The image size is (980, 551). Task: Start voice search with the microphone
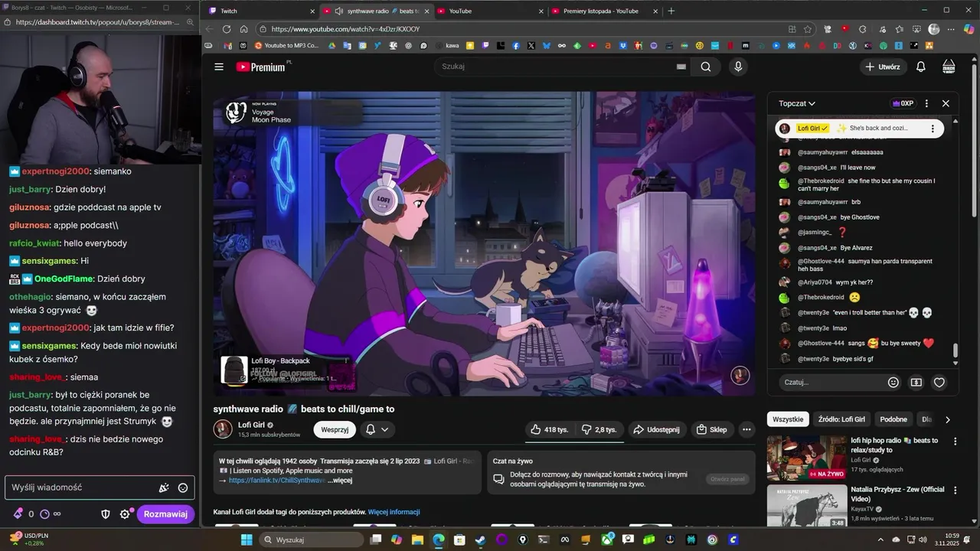(x=738, y=67)
